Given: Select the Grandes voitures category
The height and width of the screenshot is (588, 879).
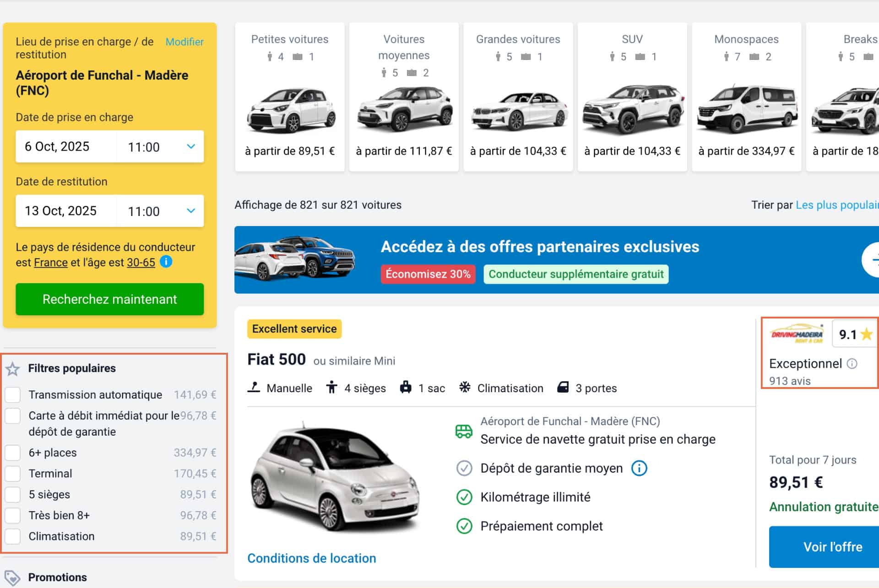Looking at the screenshot, I should [518, 97].
